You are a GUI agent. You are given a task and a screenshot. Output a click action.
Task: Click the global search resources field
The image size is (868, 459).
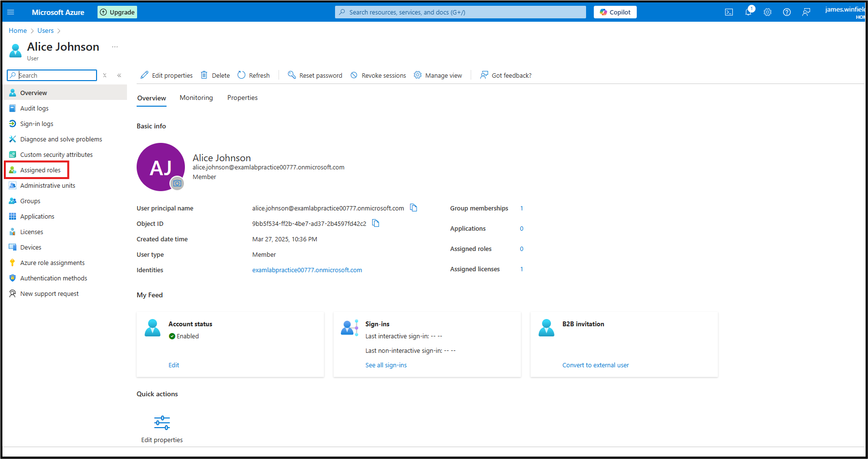pos(461,12)
